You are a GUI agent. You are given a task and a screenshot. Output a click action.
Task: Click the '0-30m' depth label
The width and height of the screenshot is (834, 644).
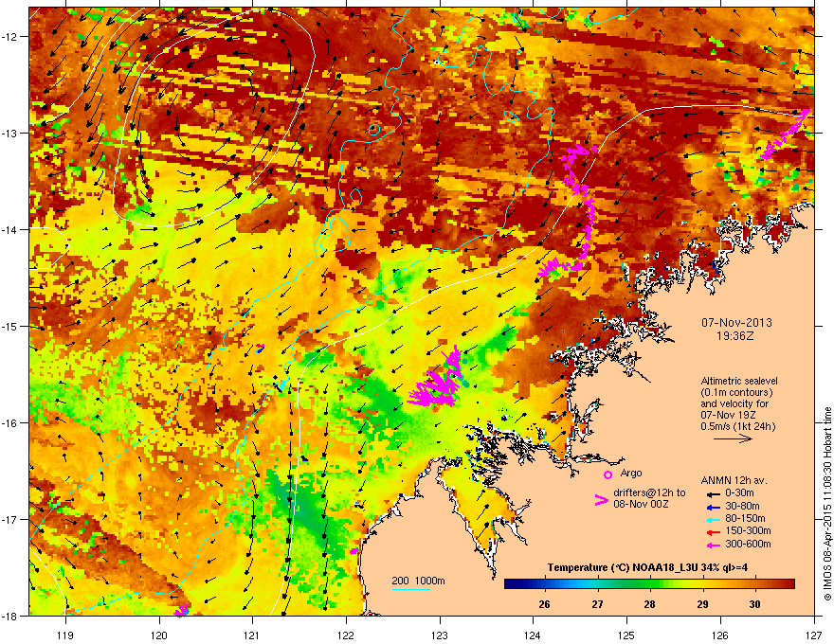(739, 493)
